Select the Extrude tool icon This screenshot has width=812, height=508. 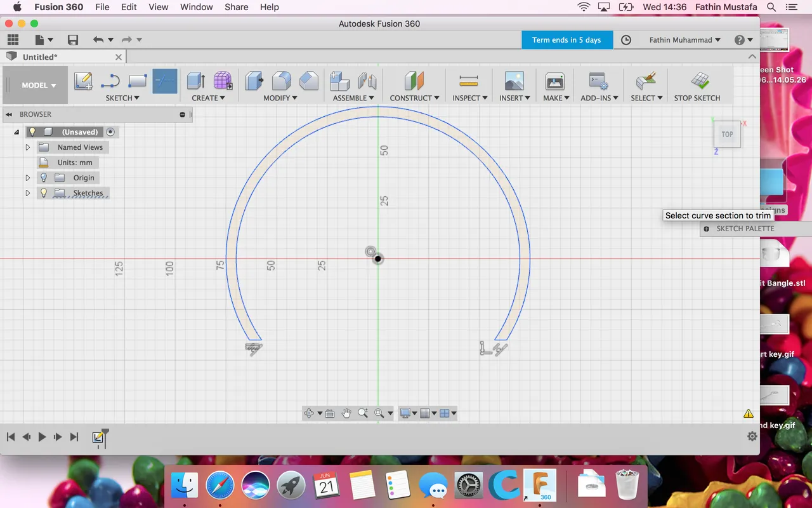196,81
